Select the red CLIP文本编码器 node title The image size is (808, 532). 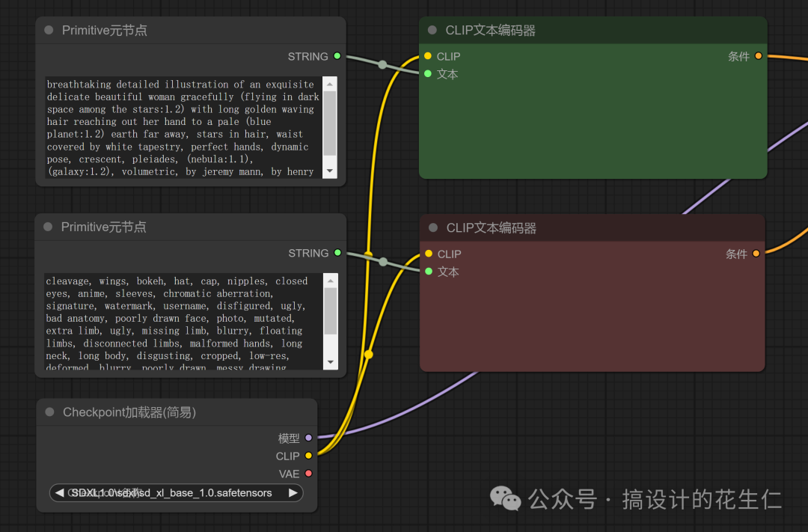coord(491,227)
